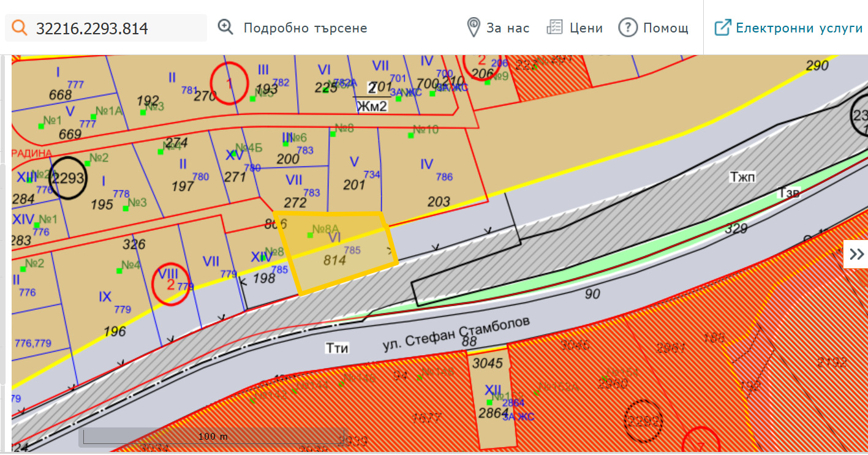Click street label ул. Стефан Стамболов
This screenshot has height=455, width=868.
[x=455, y=334]
